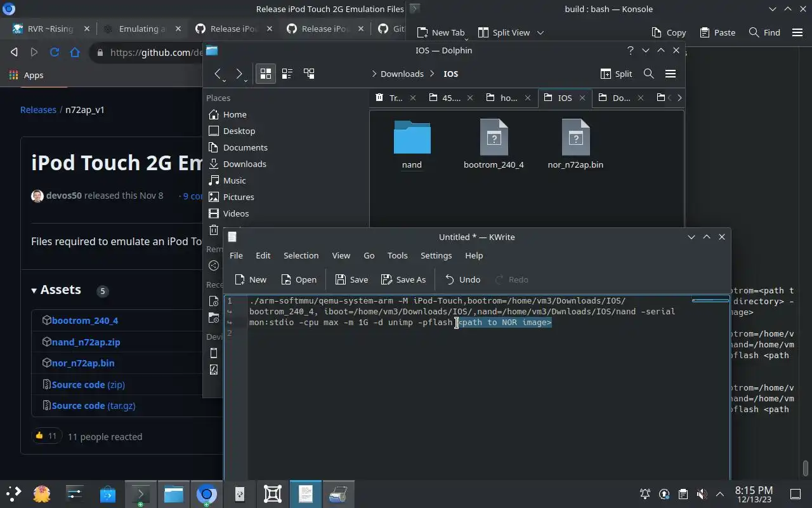Go forward in Dolphin file manager
This screenshot has height=508, width=812.
(x=239, y=74)
